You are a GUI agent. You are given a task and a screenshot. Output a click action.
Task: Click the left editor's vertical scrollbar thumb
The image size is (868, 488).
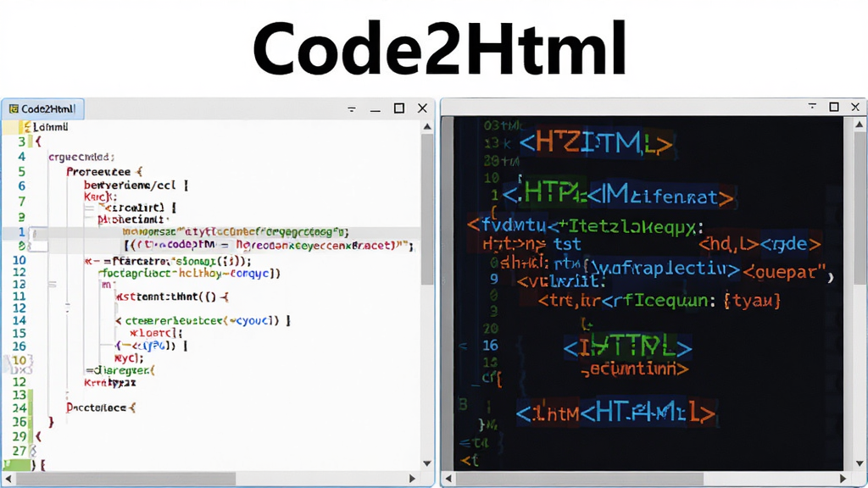[427, 209]
